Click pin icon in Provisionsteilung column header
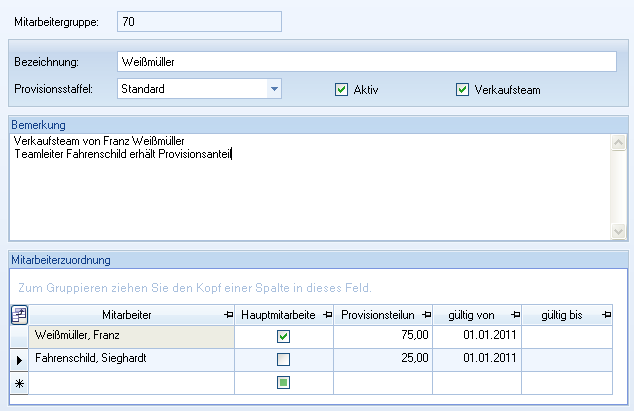This screenshot has width=634, height=411. [426, 315]
